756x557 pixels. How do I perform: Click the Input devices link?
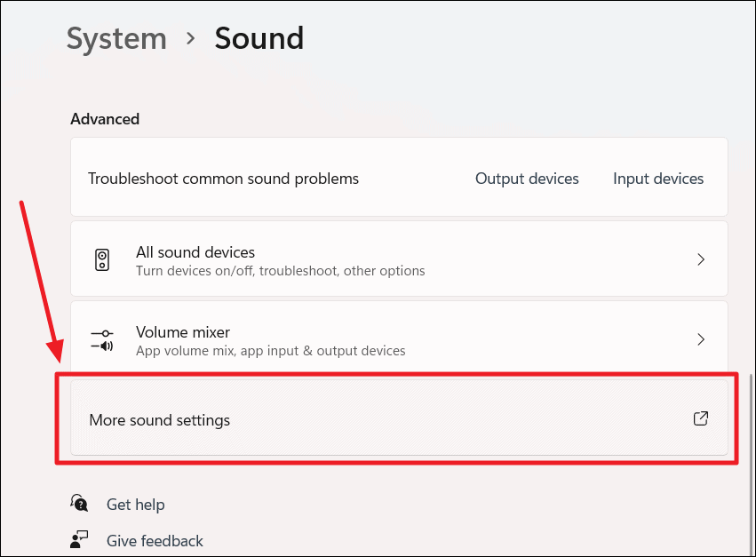pyautogui.click(x=658, y=178)
